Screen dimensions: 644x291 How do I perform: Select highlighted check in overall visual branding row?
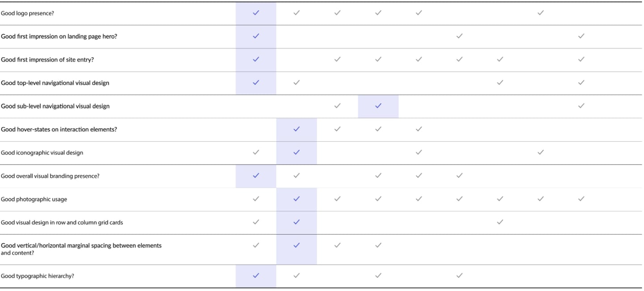[256, 176]
